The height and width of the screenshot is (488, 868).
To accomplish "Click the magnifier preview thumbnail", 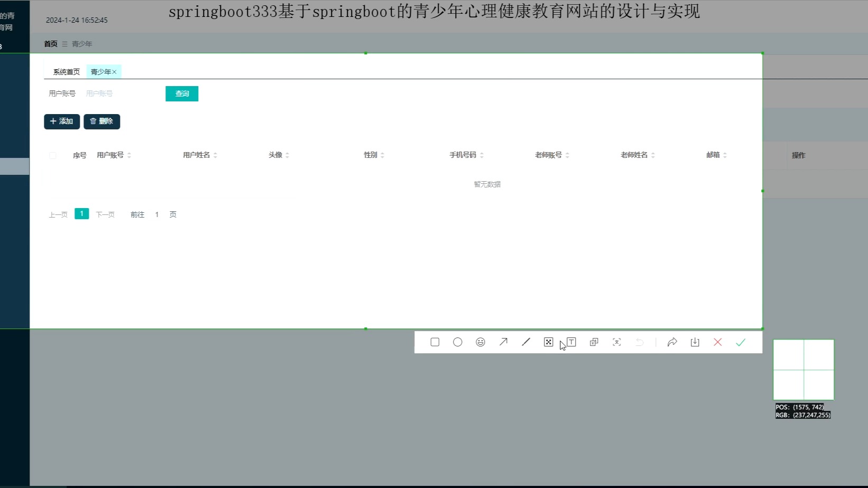I will (x=804, y=370).
